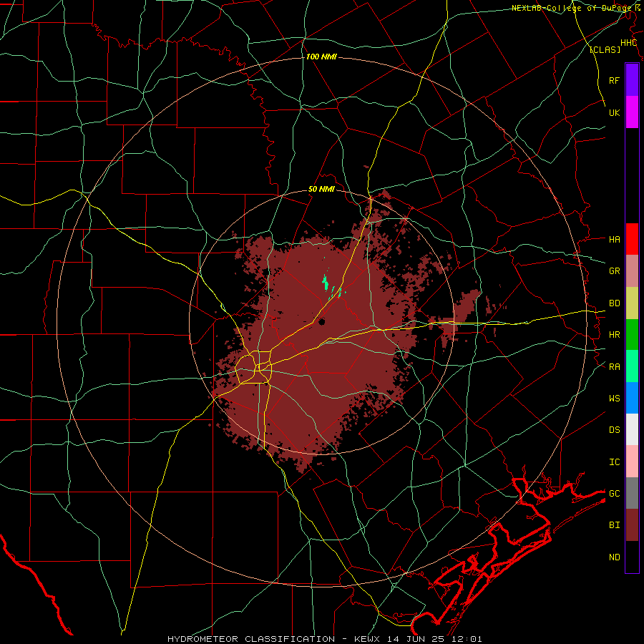Choose the DS white legend color block
644x644 pixels.
(x=632, y=429)
